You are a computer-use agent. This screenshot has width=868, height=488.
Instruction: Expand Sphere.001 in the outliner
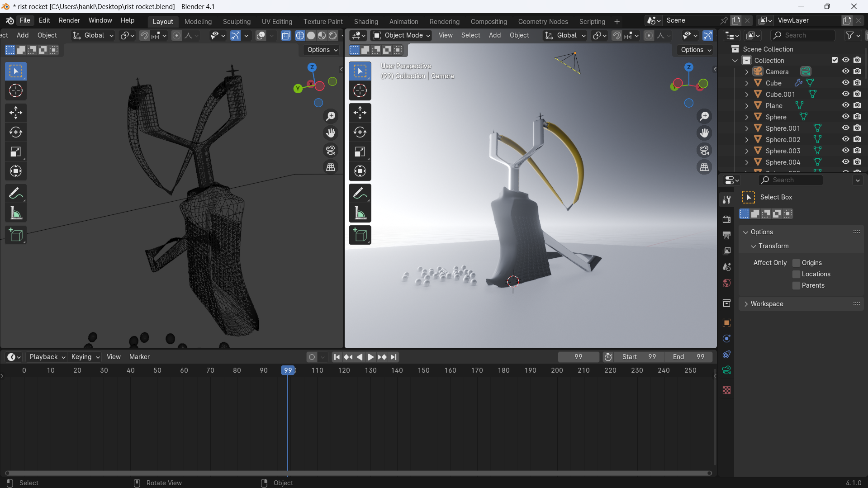point(746,128)
